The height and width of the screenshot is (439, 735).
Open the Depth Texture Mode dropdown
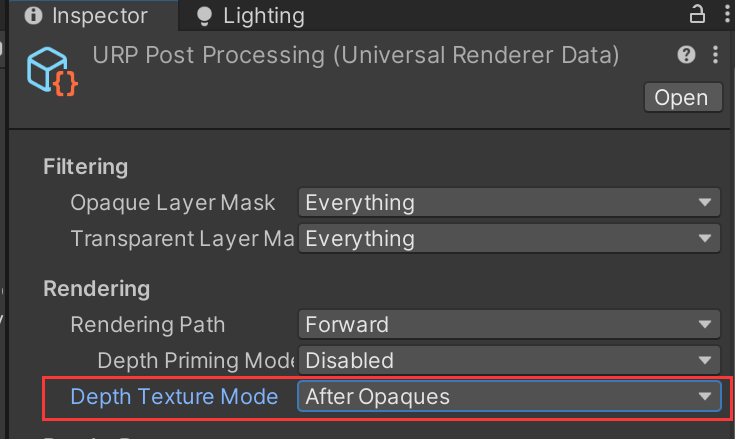point(509,396)
